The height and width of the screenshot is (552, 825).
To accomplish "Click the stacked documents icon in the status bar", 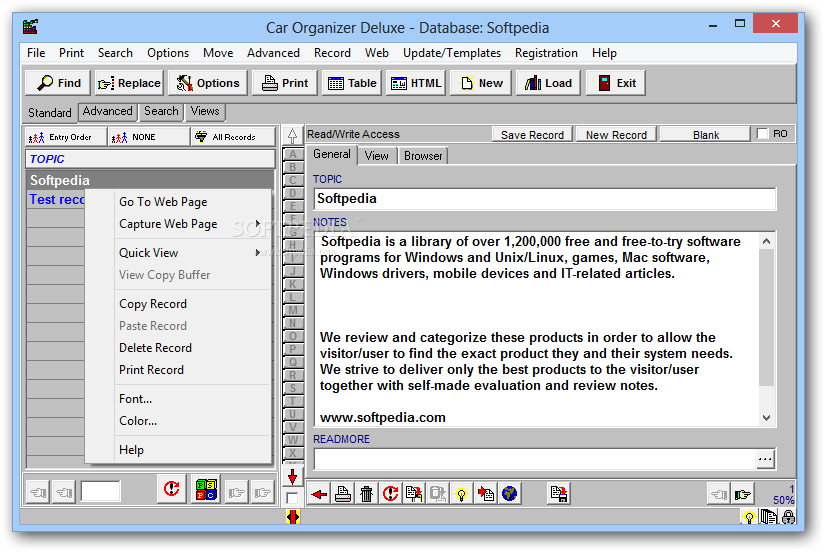I will [x=769, y=517].
